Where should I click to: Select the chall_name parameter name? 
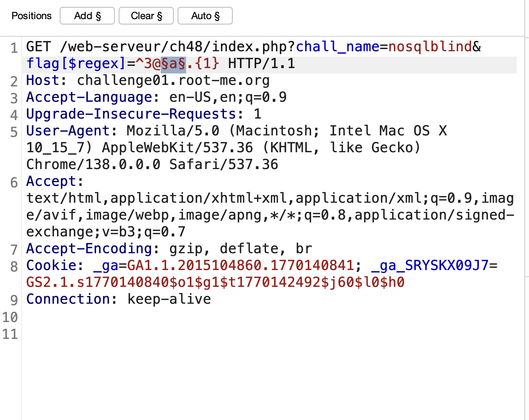tap(338, 47)
